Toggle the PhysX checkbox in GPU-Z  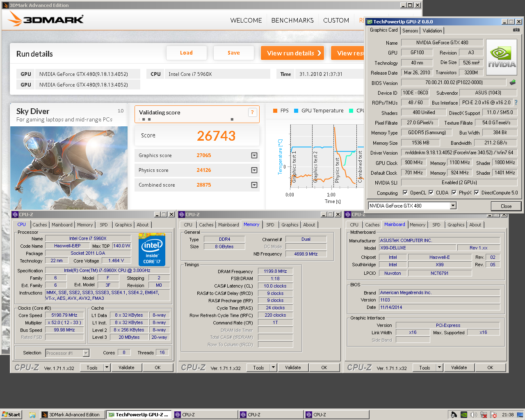point(454,192)
